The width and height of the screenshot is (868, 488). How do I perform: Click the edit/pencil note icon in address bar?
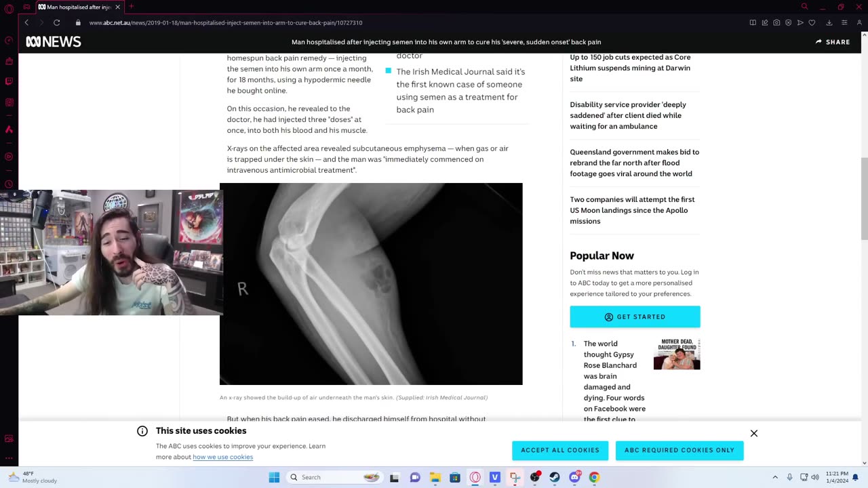tap(765, 22)
